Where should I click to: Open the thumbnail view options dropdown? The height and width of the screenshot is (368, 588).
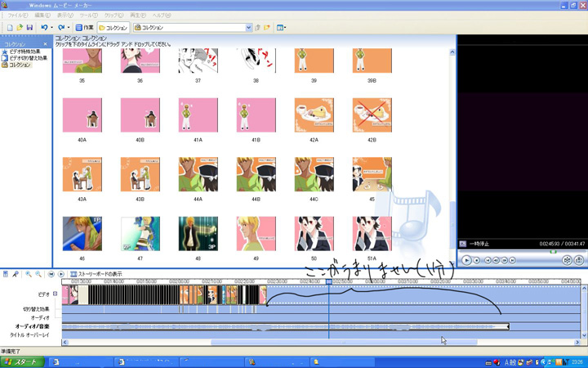click(281, 28)
